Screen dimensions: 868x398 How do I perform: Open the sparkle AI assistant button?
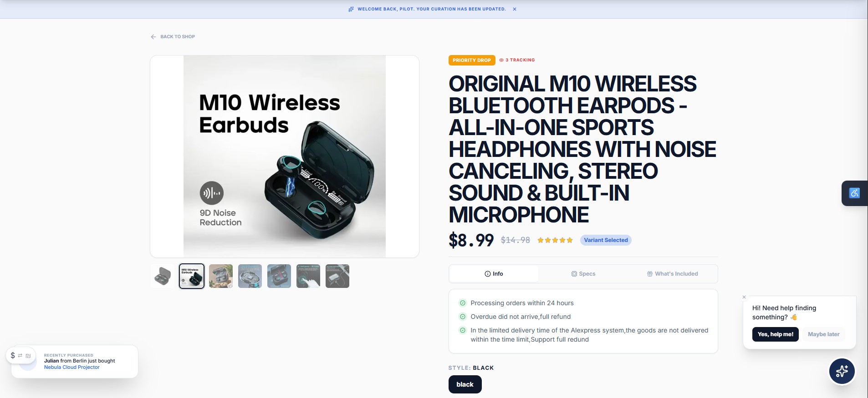pos(842,371)
